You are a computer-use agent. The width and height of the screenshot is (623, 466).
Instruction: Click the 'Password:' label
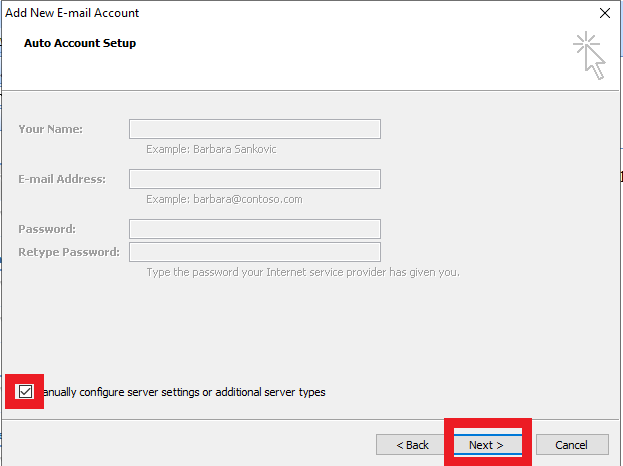click(46, 229)
